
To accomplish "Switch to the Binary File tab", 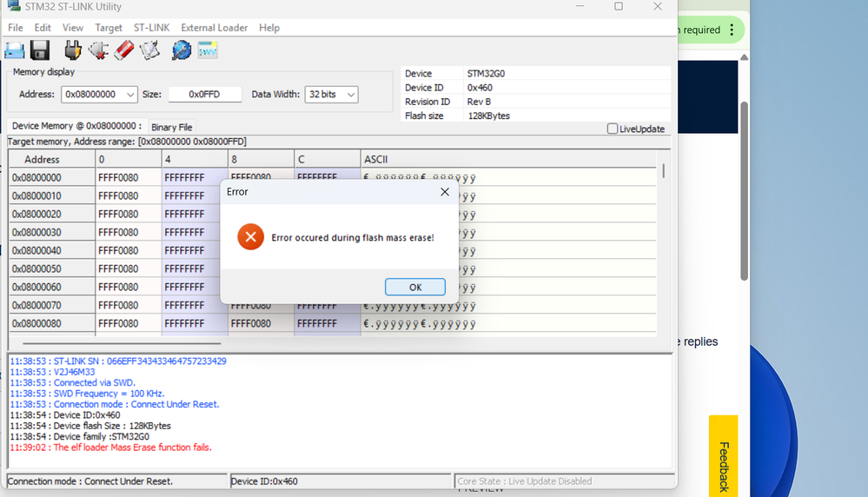I will 172,128.
